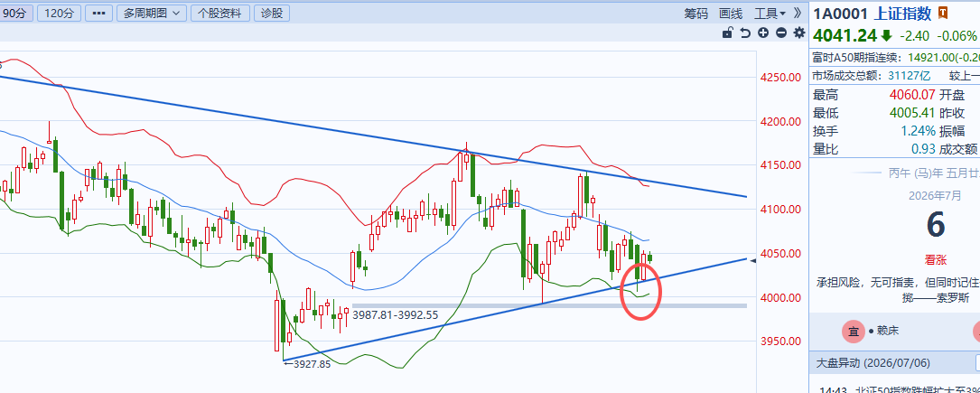This screenshot has height=393, width=980.
Task: Select the 120分 period tab
Action: pos(60,14)
